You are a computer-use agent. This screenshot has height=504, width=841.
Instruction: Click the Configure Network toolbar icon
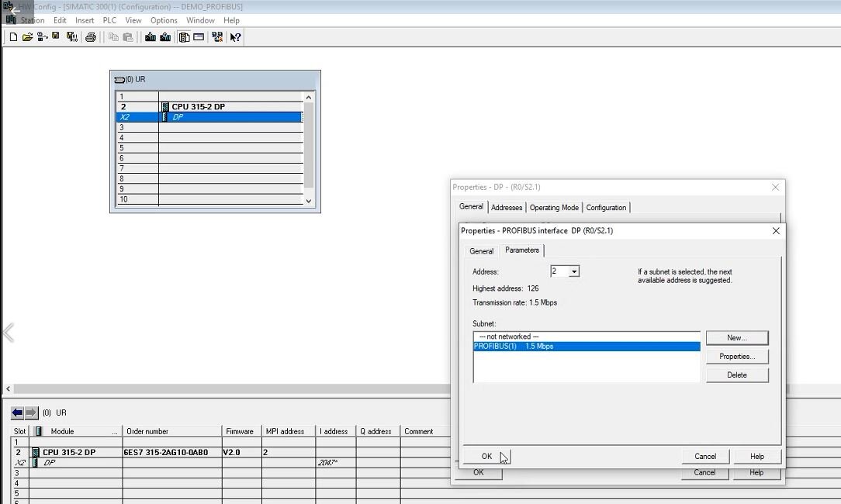click(x=216, y=37)
